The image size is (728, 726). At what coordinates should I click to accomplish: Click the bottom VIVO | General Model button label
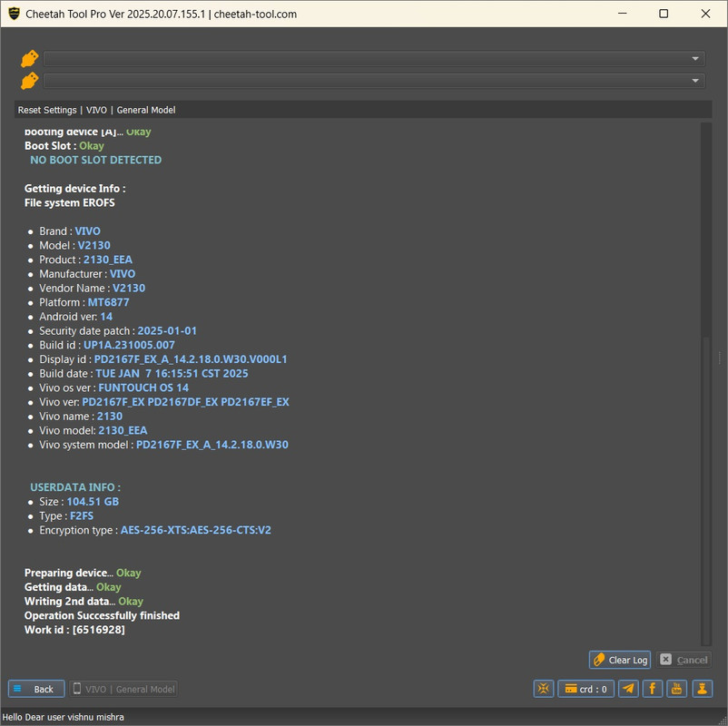click(x=130, y=690)
